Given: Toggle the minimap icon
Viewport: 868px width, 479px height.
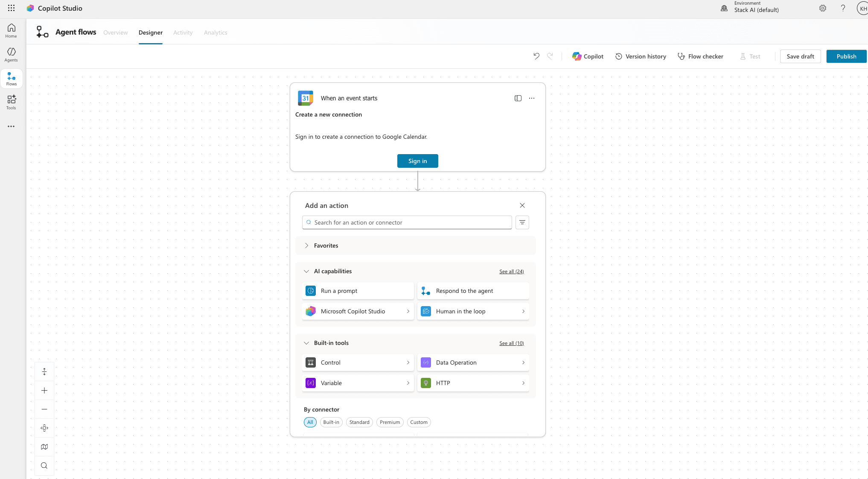Looking at the screenshot, I should click(44, 447).
